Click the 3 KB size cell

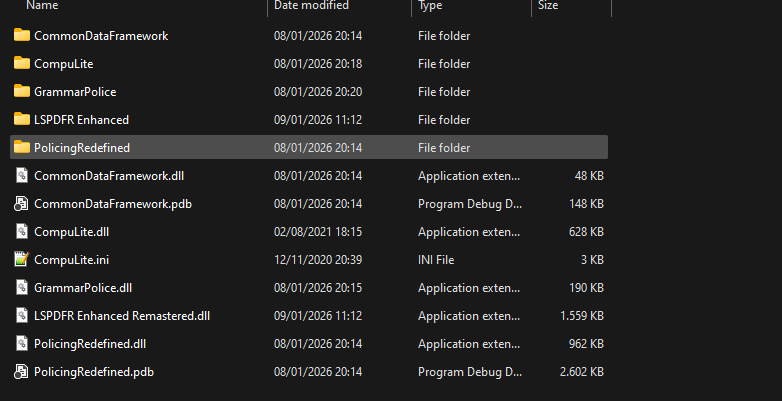pyautogui.click(x=592, y=259)
